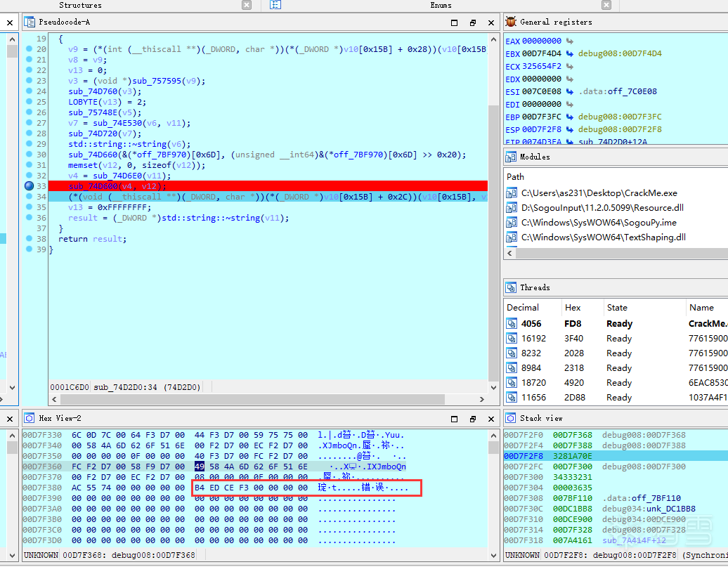Toggle breakpoint dot on line 30

click(30, 154)
